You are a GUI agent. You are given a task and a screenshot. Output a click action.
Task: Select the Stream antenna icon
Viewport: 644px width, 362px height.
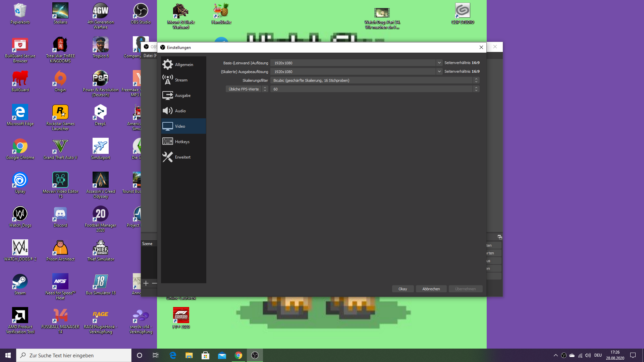click(167, 80)
